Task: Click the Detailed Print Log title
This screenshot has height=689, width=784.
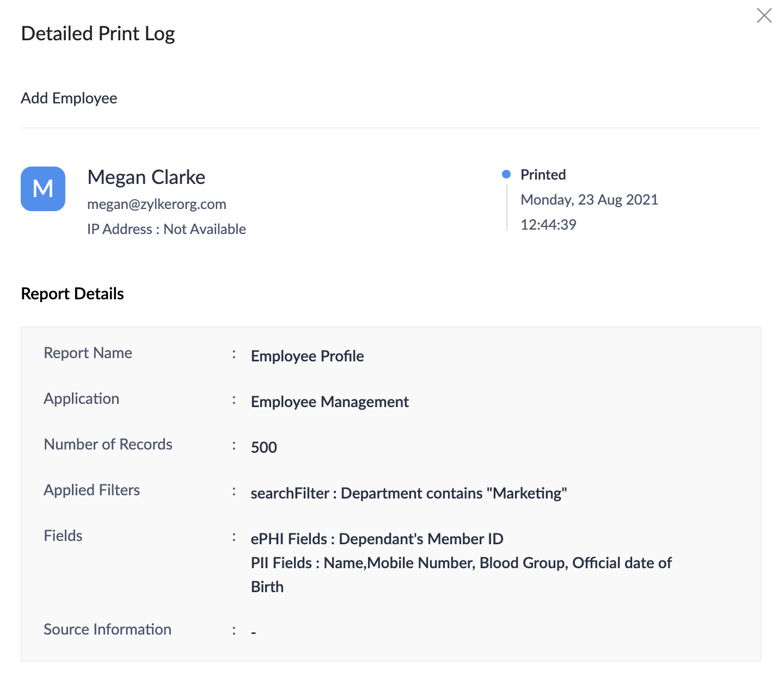Action: 98,34
